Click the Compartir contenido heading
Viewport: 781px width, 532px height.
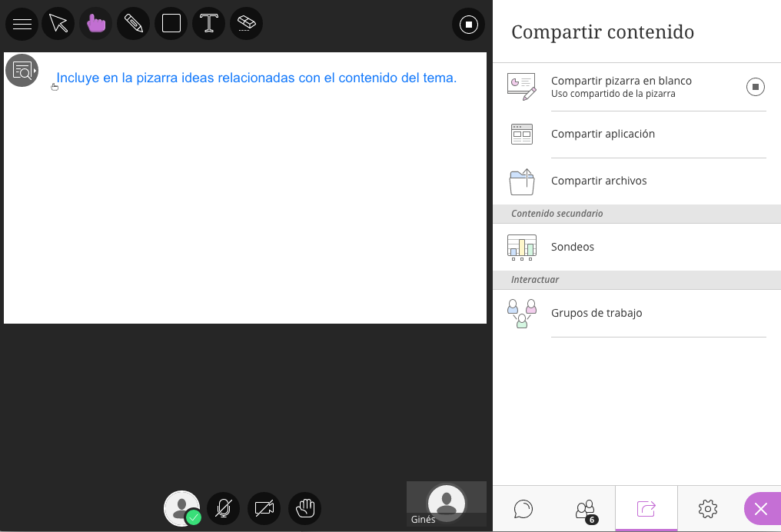pos(603,32)
